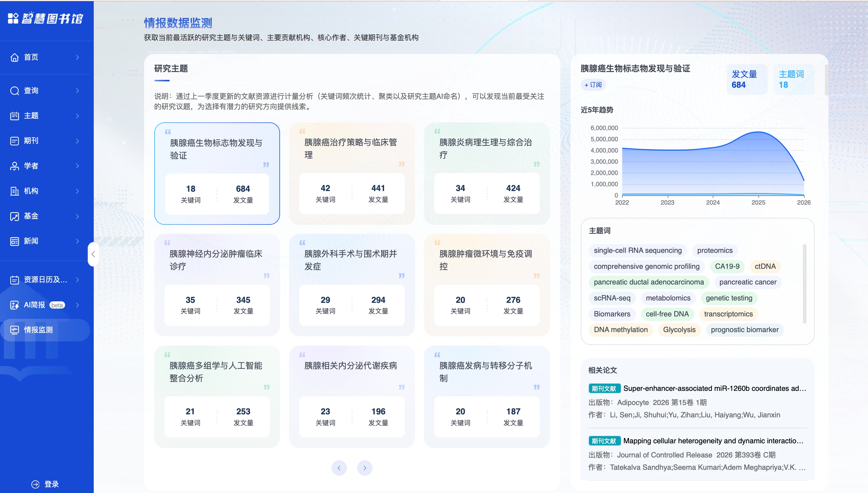Click the monitor icon beside 情报监测
This screenshot has height=493, width=868.
(x=14, y=330)
